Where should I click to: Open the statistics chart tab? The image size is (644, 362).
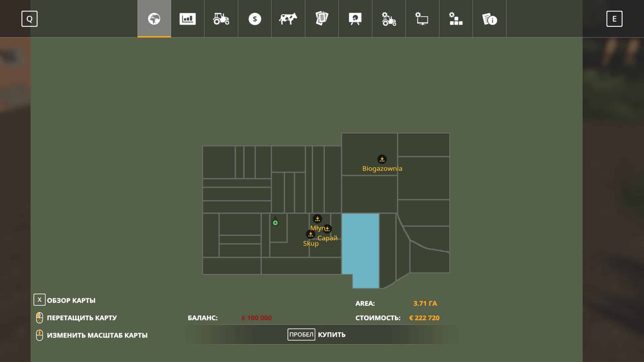coord(187,19)
